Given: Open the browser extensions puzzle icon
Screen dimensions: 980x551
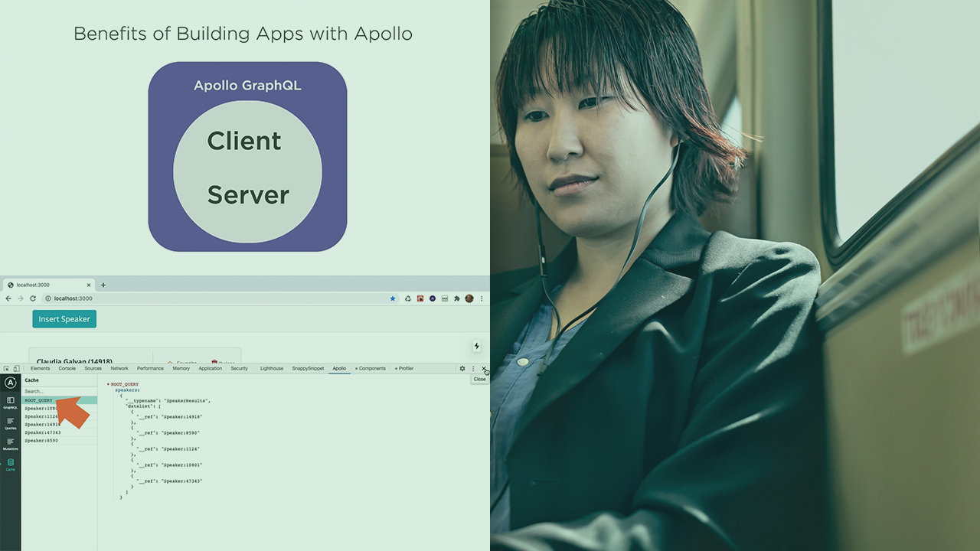Looking at the screenshot, I should [457, 298].
